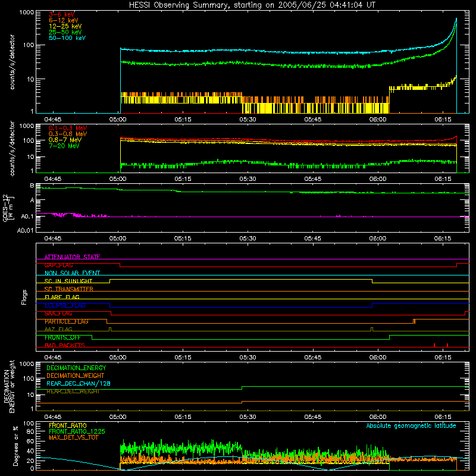
Task: Click the yellow FRONT_RATIO legend label
Action: point(68,425)
